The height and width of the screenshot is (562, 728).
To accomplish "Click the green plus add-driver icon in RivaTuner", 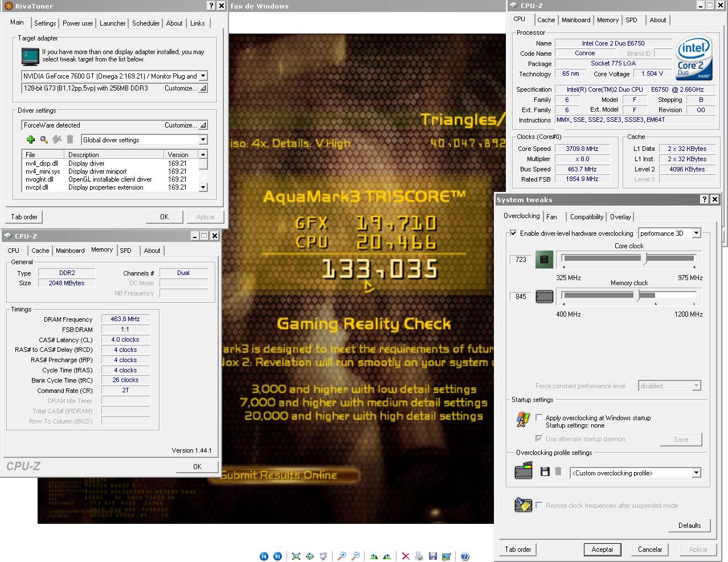I will coord(31,140).
